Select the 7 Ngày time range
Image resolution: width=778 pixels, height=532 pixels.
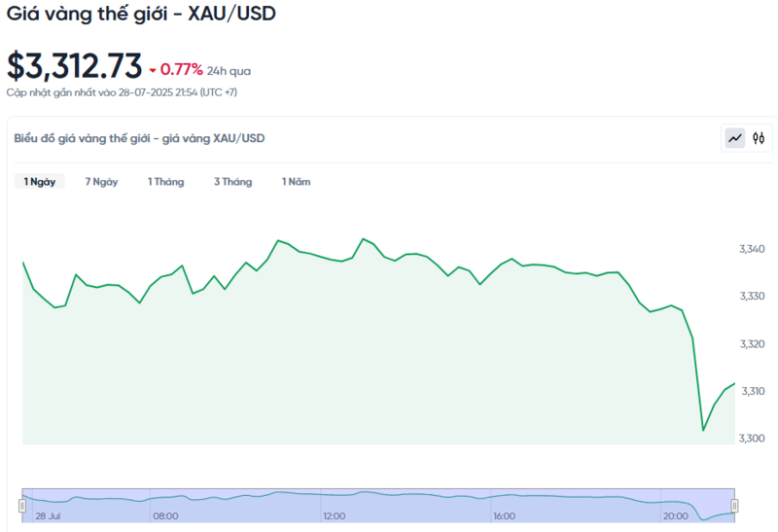[101, 182]
